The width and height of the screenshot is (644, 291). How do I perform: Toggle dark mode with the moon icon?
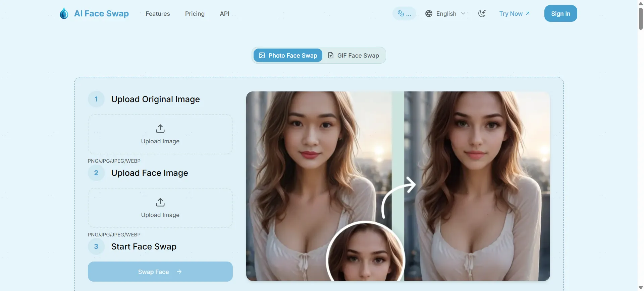tap(482, 13)
